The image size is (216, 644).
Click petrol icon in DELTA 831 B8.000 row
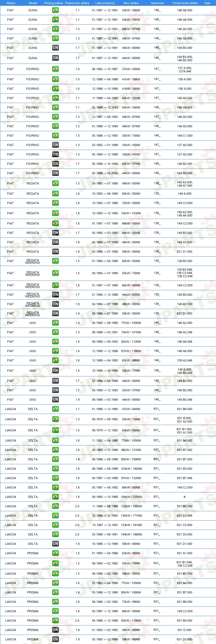[x=56, y=409]
